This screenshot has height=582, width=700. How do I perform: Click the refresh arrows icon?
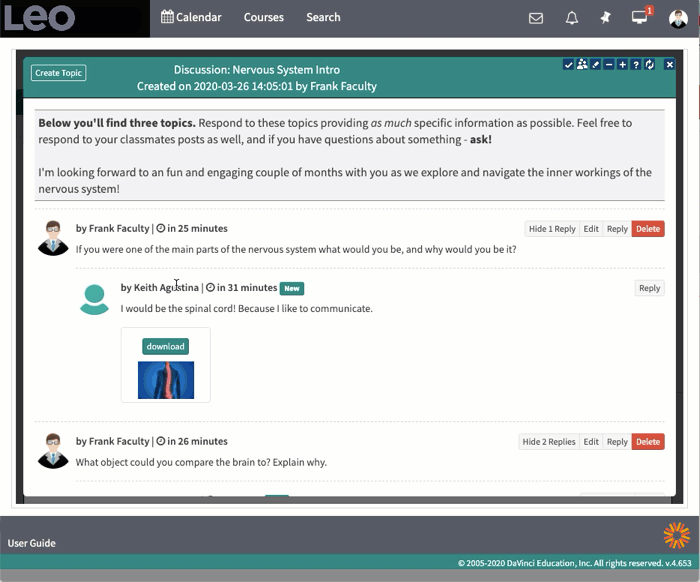[650, 65]
